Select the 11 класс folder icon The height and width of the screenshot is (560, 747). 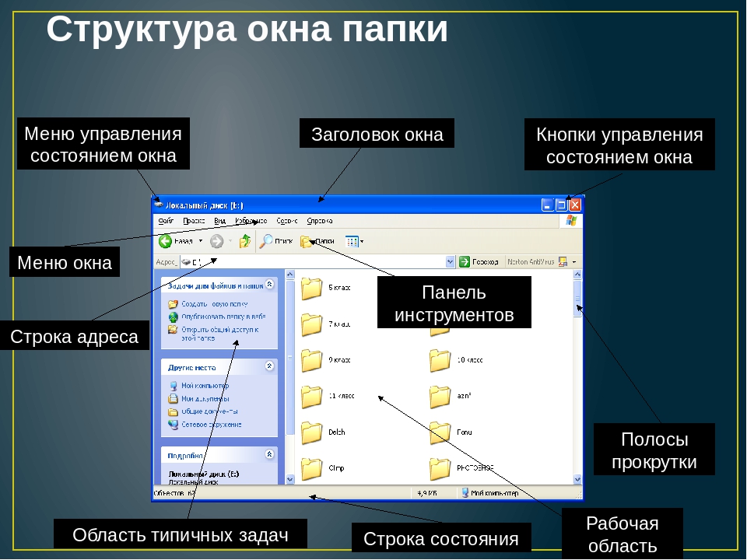pyautogui.click(x=311, y=397)
